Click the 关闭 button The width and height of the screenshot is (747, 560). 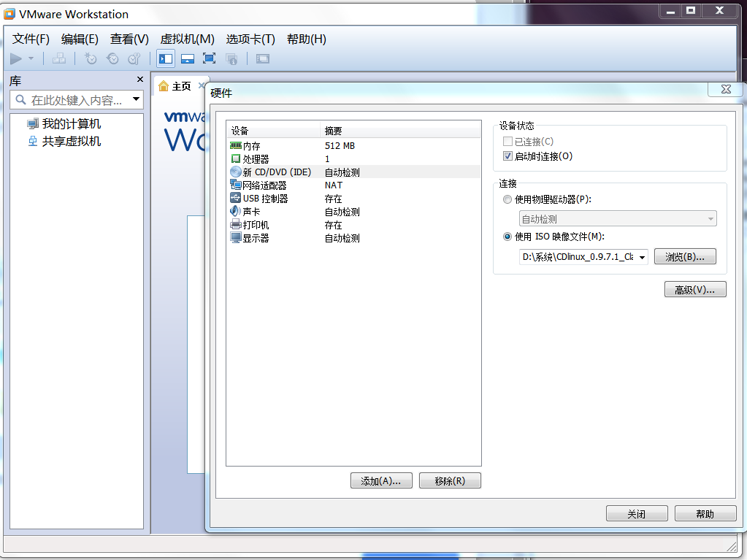[x=637, y=514]
